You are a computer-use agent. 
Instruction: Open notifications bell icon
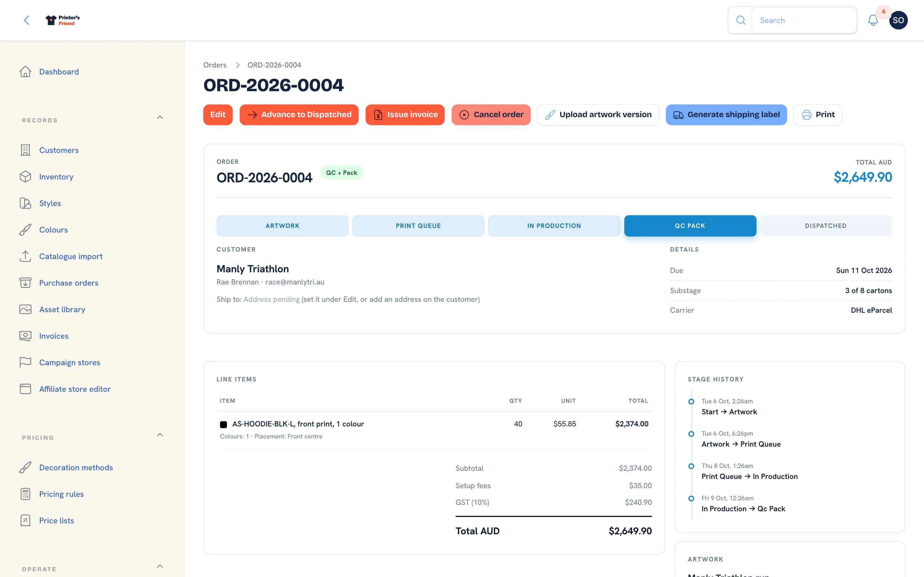[873, 20]
